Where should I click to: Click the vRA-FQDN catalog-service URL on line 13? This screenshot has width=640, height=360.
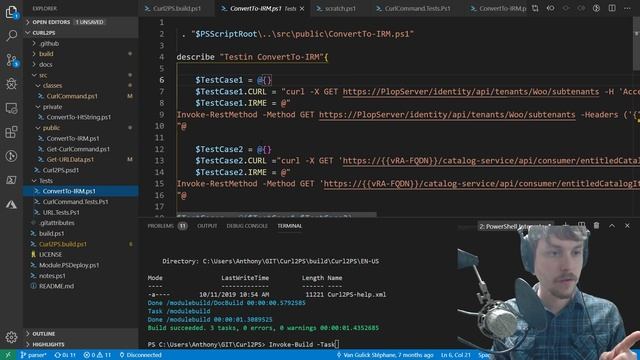coord(491,161)
